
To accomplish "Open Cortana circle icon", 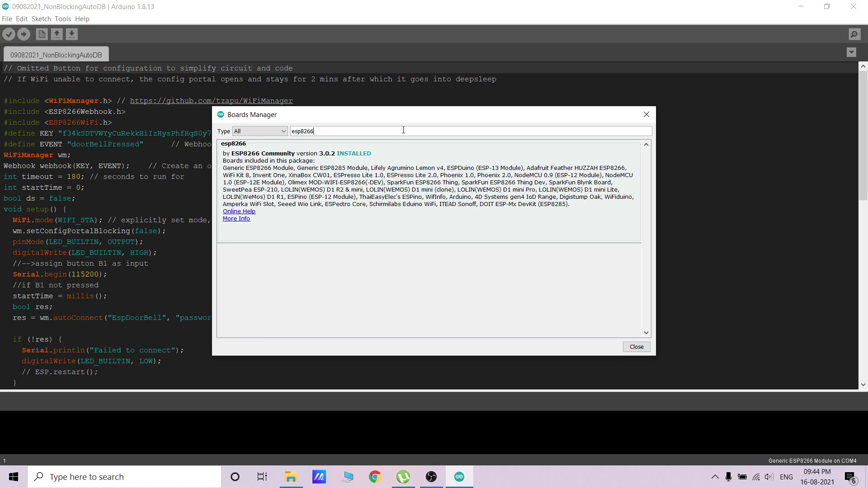I will click(235, 477).
